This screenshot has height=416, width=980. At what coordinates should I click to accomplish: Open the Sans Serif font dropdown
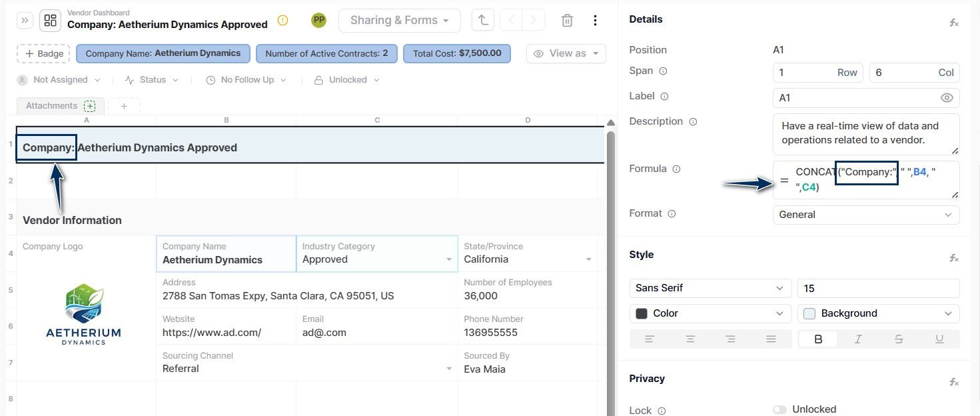pos(710,288)
